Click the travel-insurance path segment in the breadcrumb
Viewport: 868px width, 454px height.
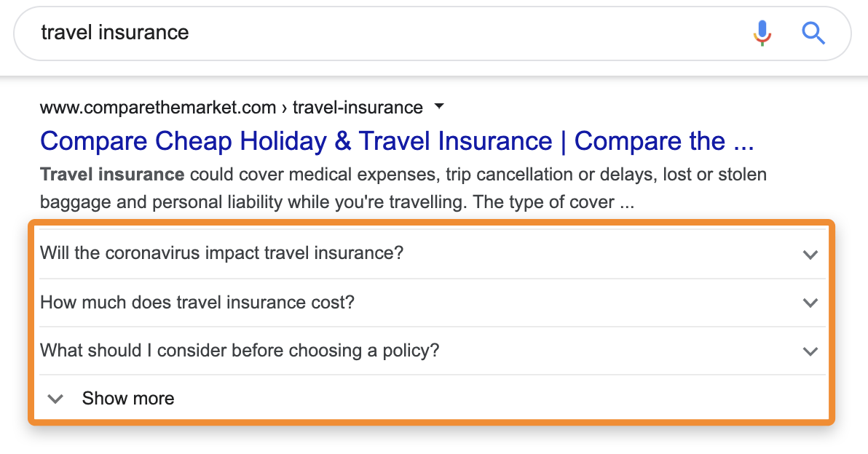coord(357,107)
